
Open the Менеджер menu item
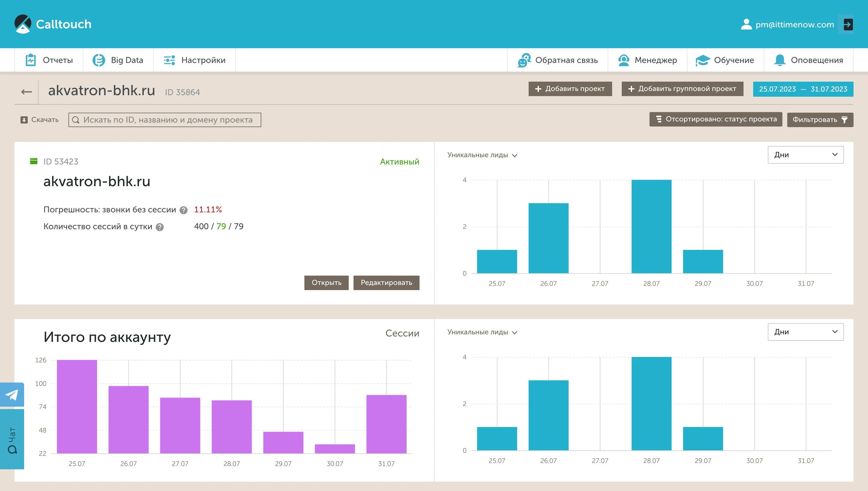[647, 60]
